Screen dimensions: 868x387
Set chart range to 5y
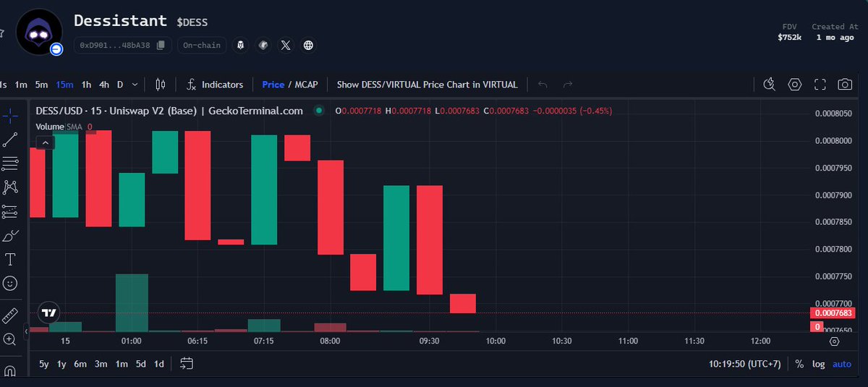tap(44, 364)
